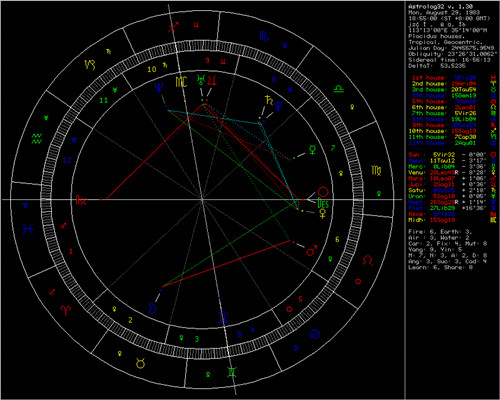Viewport: 500px width, 400px height.
Task: Select the yellow Saturn glyph
Action: (x=268, y=100)
